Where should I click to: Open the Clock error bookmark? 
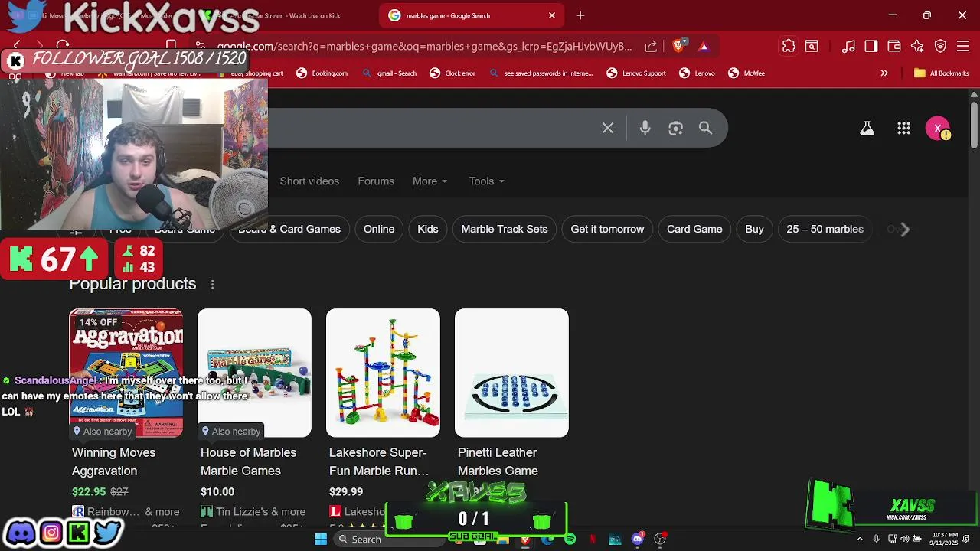point(452,73)
